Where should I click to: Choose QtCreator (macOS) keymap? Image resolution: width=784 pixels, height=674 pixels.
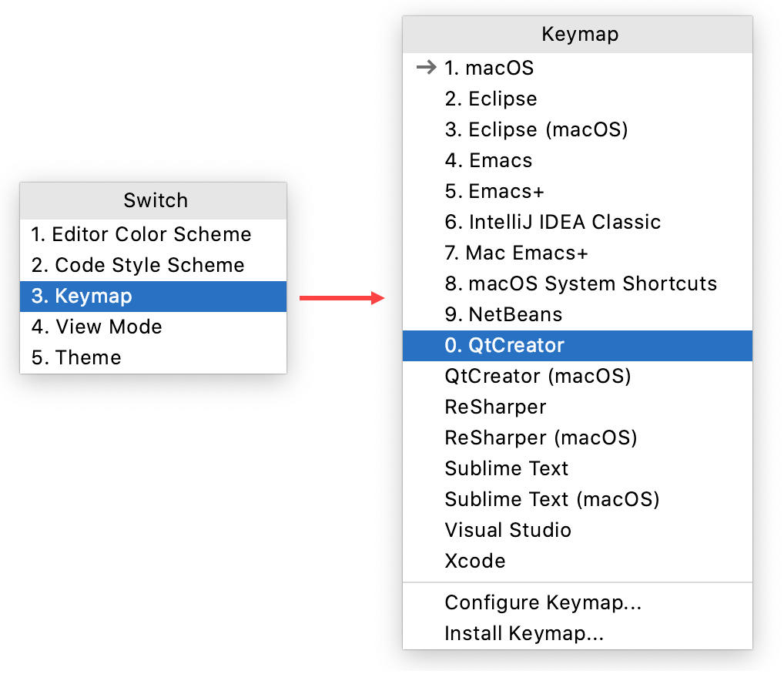tap(537, 376)
